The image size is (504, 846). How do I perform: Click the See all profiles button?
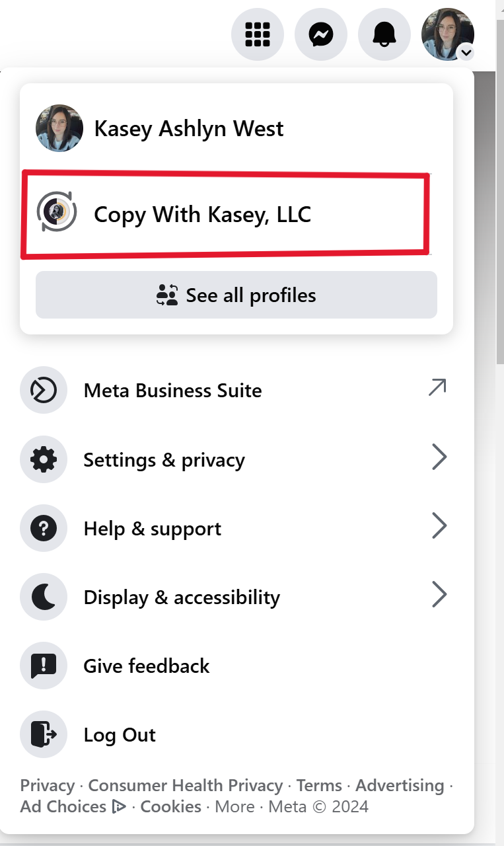[236, 295]
